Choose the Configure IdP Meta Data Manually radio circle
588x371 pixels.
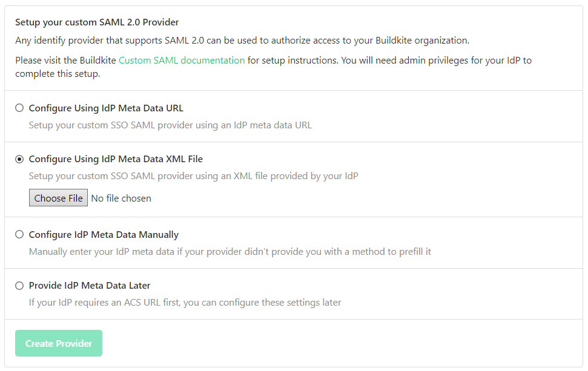pyautogui.click(x=19, y=234)
